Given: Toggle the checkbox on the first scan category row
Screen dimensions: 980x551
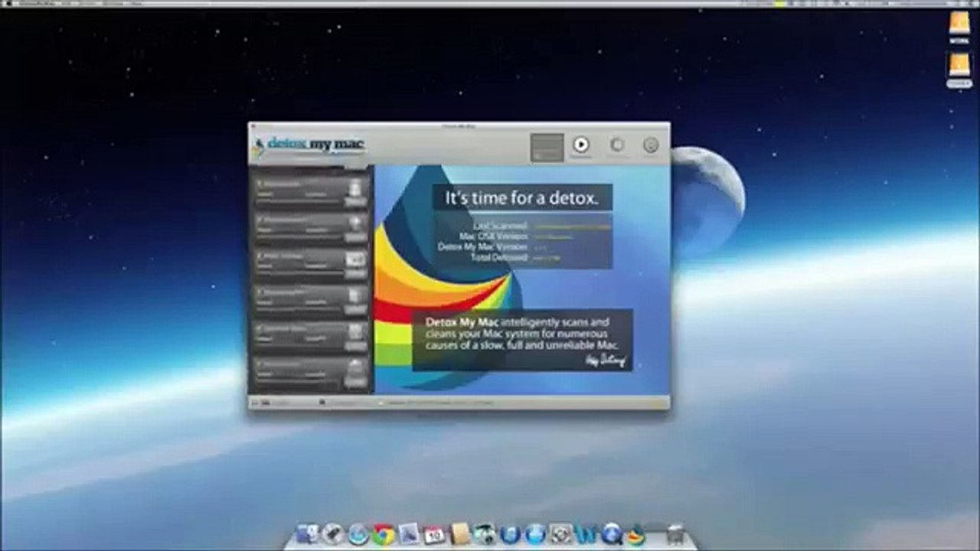Looking at the screenshot, I should coord(260,184).
